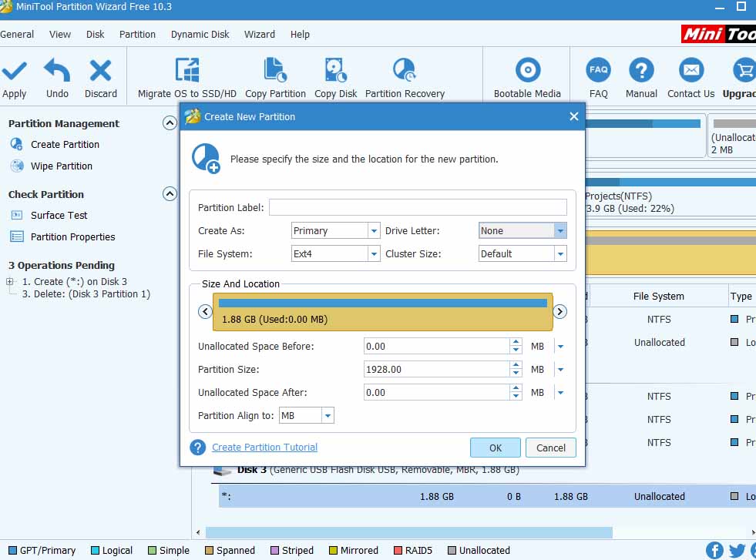756x560 pixels.
Task: Click the Discard X icon
Action: (x=100, y=71)
